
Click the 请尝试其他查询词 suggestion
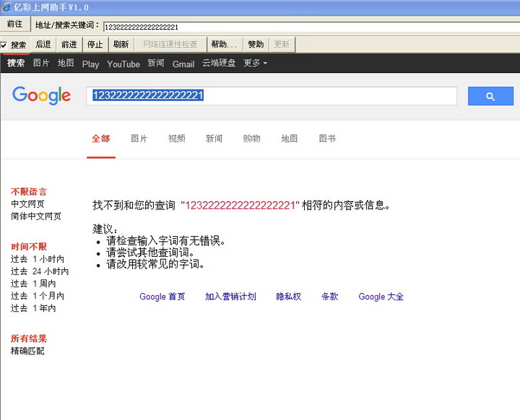click(150, 253)
